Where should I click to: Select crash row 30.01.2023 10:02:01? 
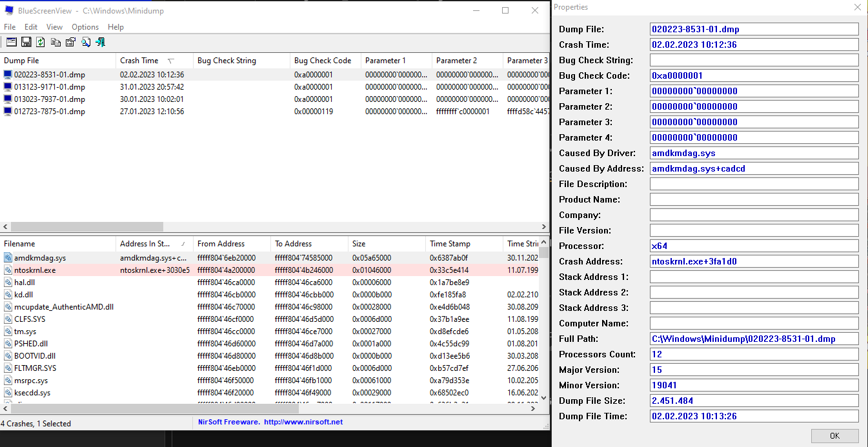tap(276, 99)
